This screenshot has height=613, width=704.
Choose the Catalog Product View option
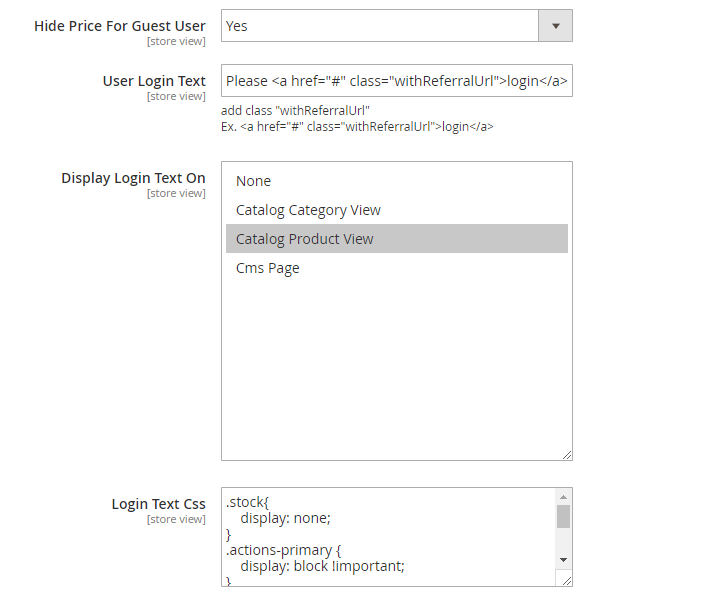pos(305,239)
